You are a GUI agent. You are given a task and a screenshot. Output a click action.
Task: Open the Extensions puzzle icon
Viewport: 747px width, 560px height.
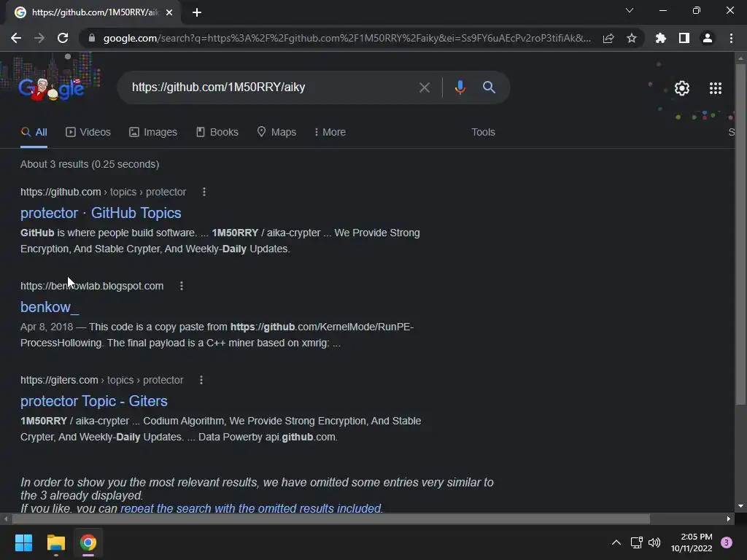coord(661,38)
